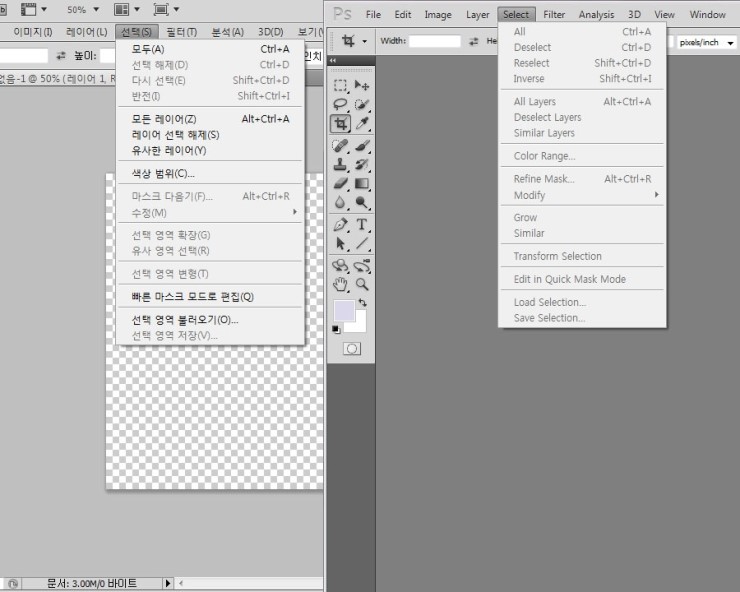The width and height of the screenshot is (740, 592).
Task: Select the Pen tool
Action: click(340, 225)
